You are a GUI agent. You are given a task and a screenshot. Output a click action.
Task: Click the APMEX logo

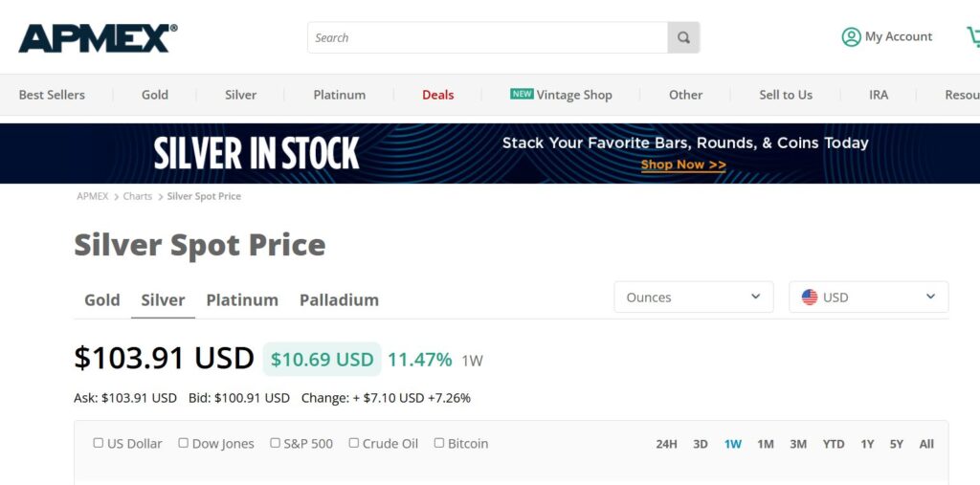(x=98, y=38)
